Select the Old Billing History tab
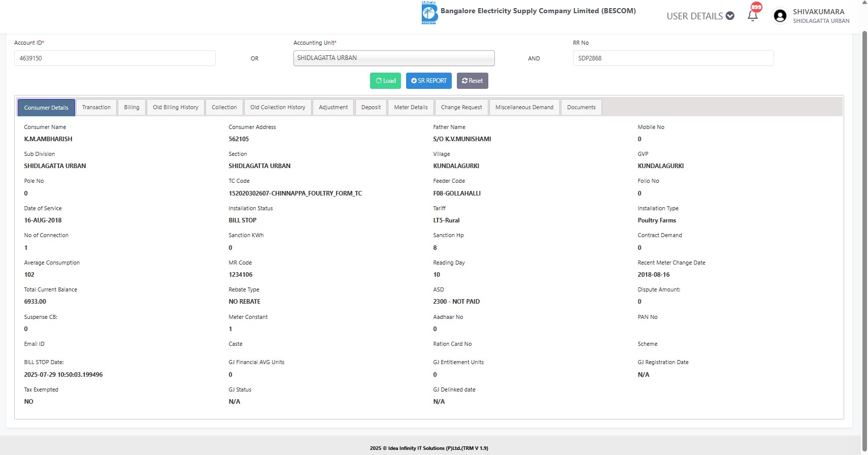 pos(176,107)
